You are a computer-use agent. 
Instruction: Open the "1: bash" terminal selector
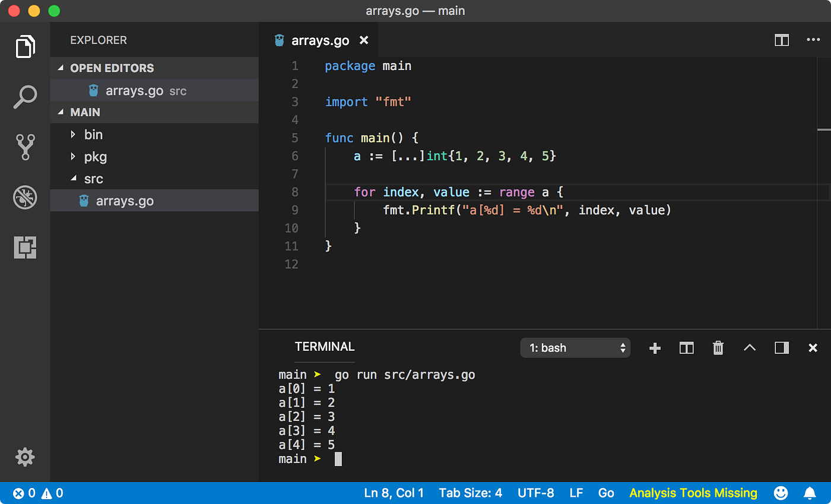575,348
